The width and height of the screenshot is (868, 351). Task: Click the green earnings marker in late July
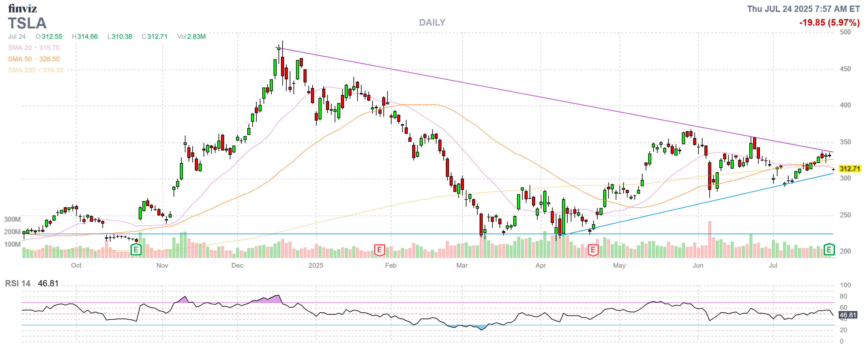pos(829,250)
